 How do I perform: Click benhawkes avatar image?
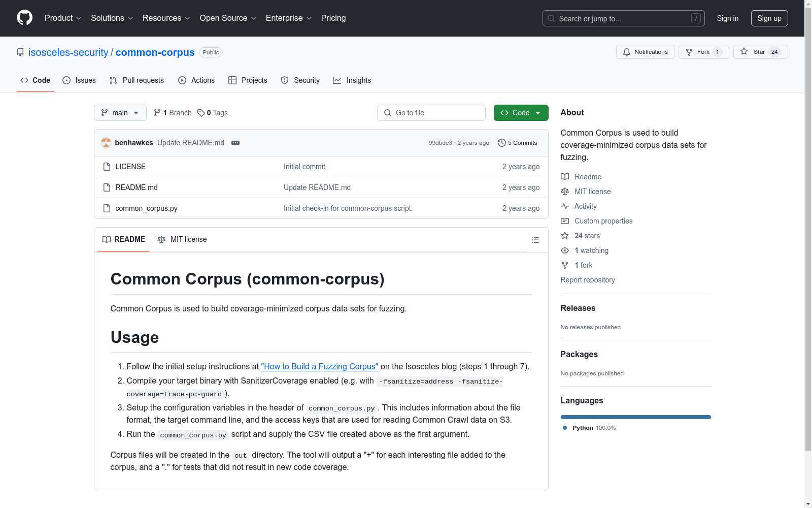click(x=106, y=143)
